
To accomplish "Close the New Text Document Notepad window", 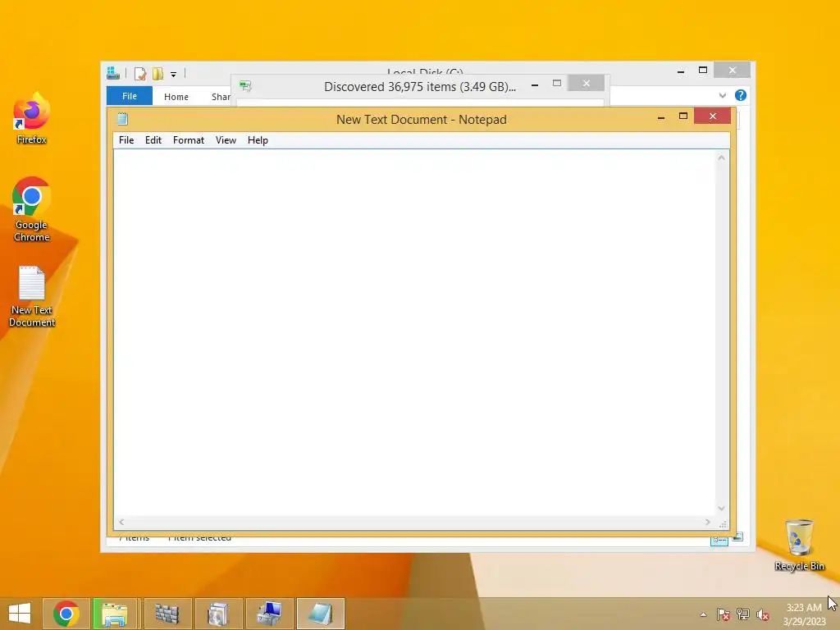I will 713,116.
